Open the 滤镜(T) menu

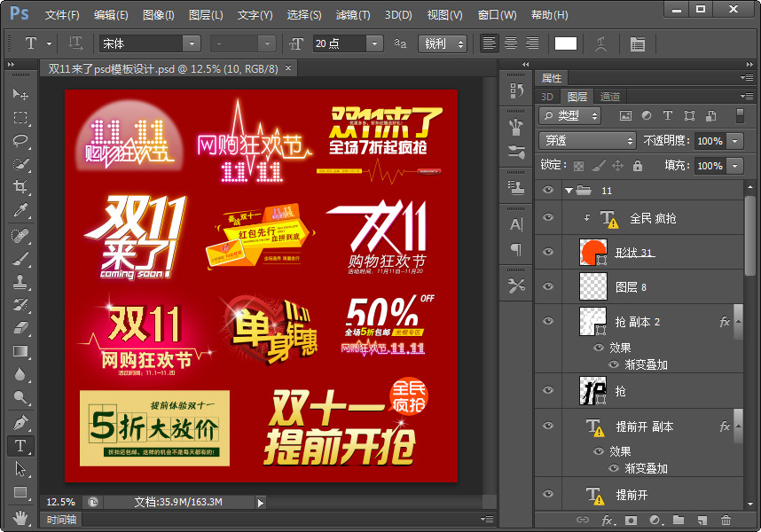tap(353, 15)
